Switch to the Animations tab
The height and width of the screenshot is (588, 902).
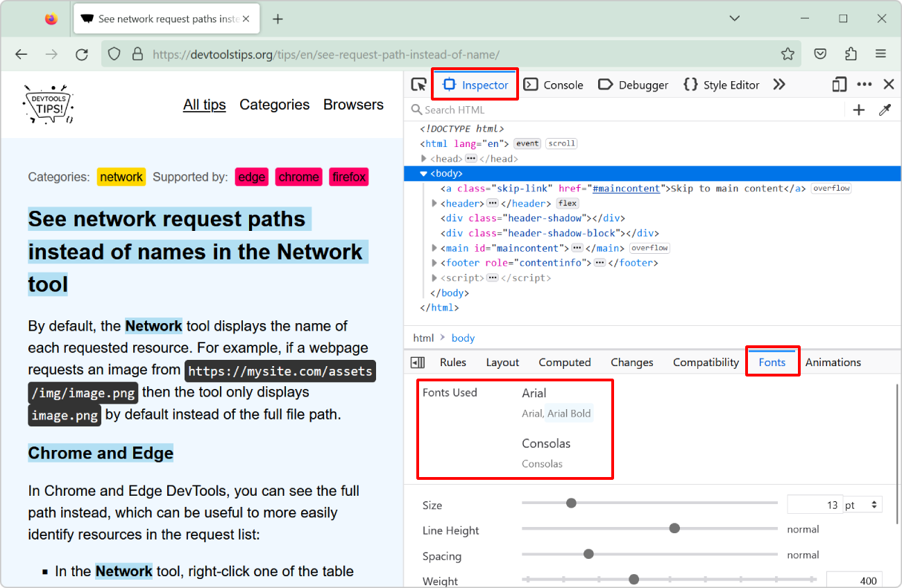(x=833, y=362)
